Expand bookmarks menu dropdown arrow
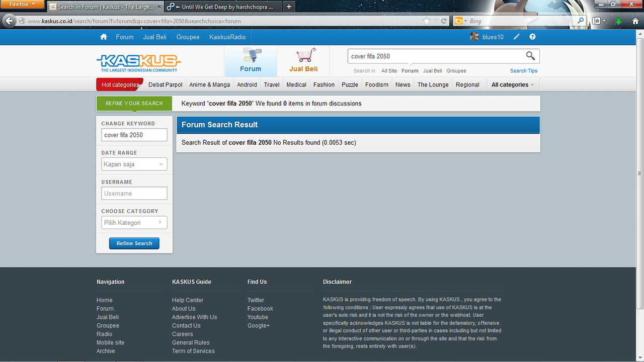 click(604, 21)
